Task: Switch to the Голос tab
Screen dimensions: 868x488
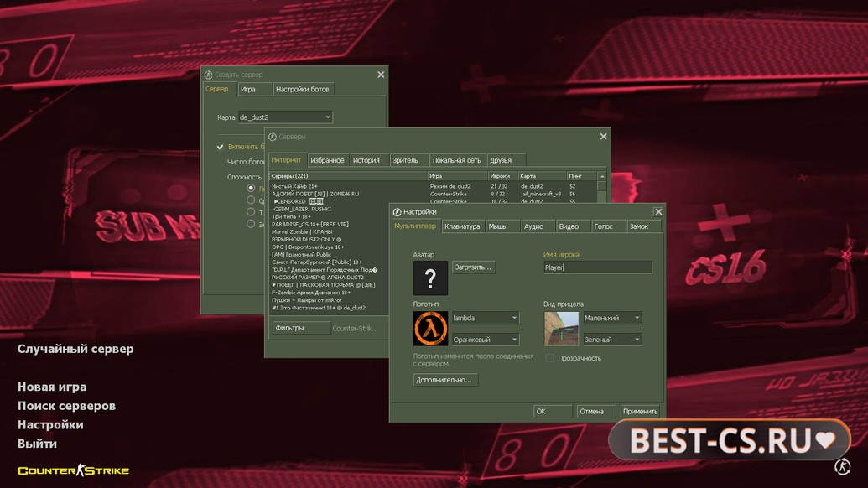Action: pyautogui.click(x=607, y=226)
